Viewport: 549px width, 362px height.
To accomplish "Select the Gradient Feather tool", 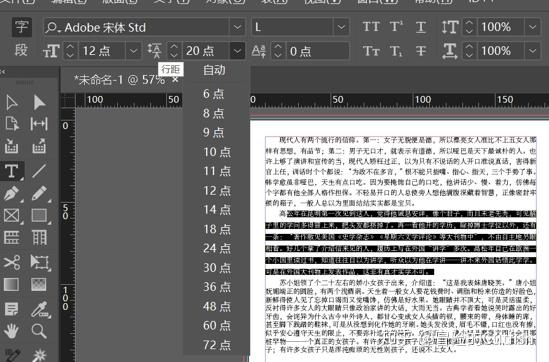I will [x=39, y=284].
